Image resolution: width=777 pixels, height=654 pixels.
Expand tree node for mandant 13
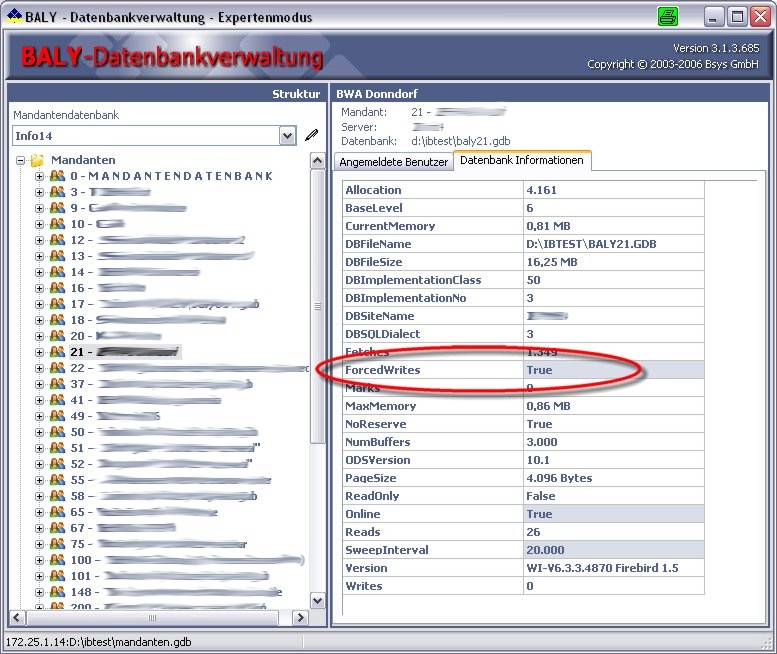coord(39,256)
